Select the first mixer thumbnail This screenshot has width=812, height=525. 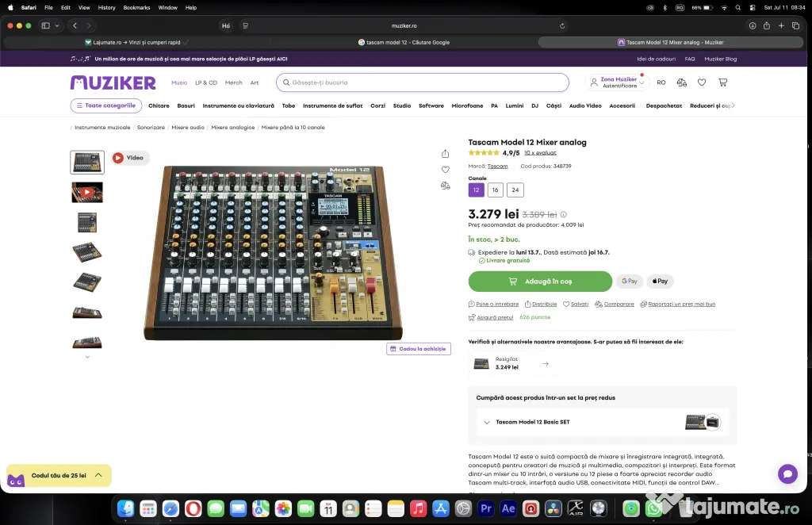click(87, 162)
